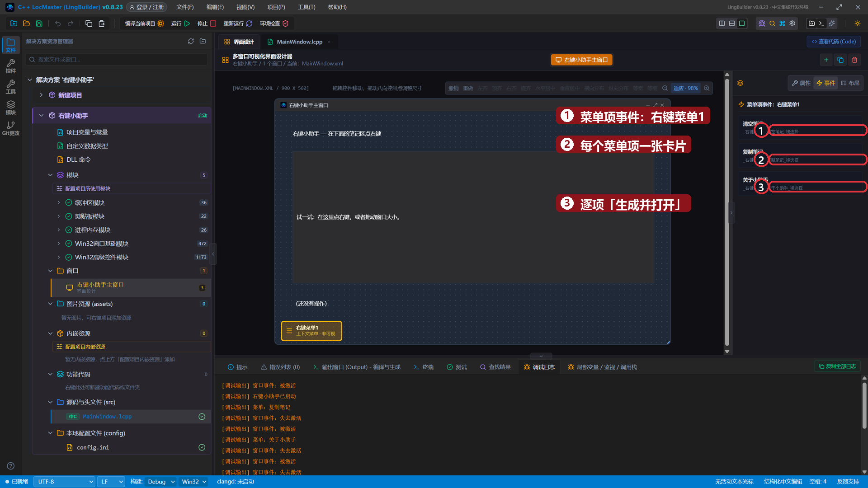Screen dimensions: 868x488
Task: Click the 复制全部日志 button
Action: click(x=837, y=366)
